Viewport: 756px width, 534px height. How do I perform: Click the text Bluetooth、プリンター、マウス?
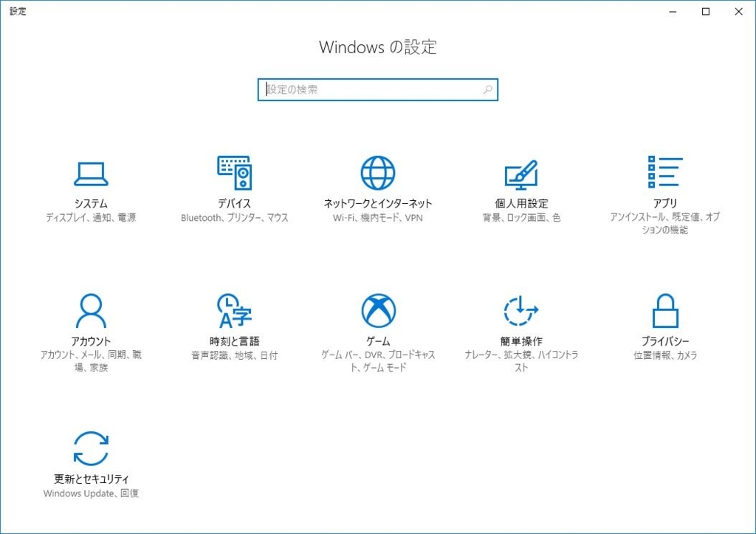click(234, 218)
